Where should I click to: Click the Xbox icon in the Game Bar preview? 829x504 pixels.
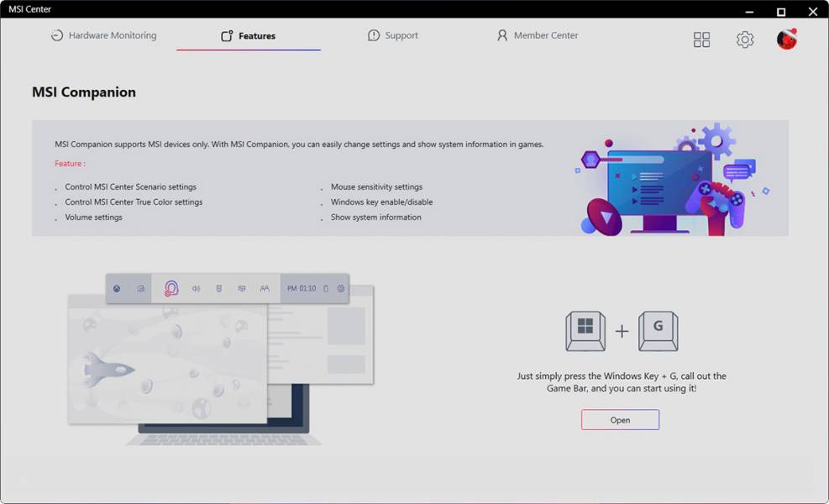pos(117,288)
